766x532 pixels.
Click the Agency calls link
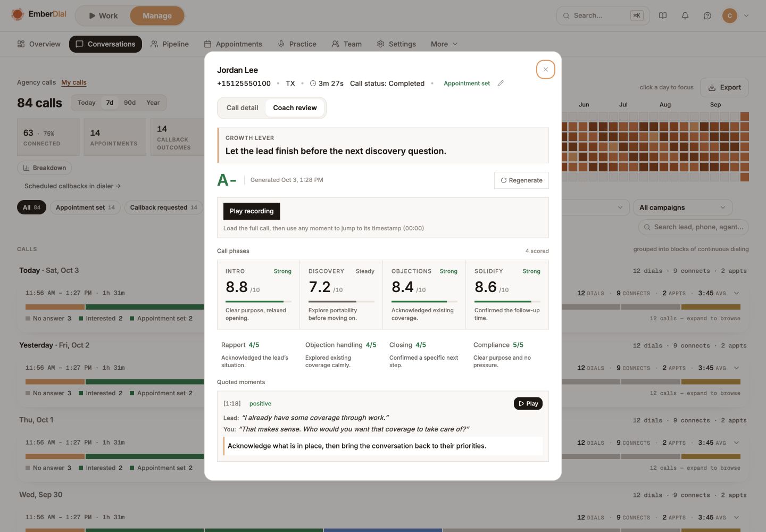36,82
